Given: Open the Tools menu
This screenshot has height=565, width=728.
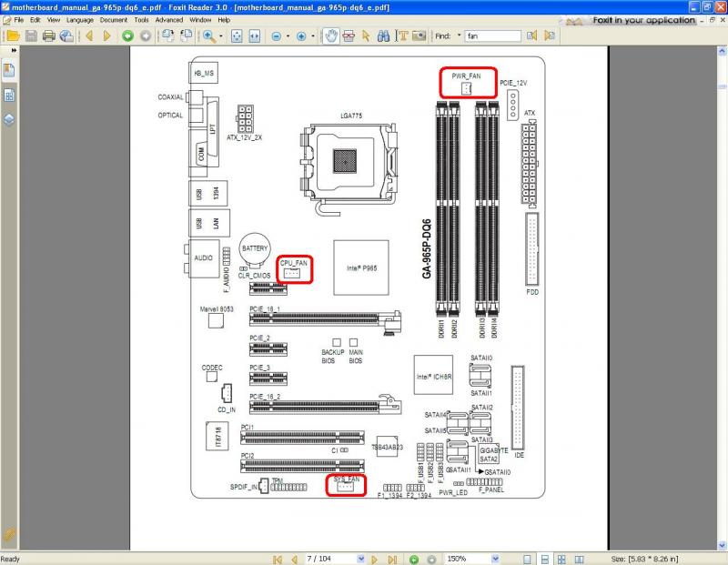Looking at the screenshot, I should [141, 20].
